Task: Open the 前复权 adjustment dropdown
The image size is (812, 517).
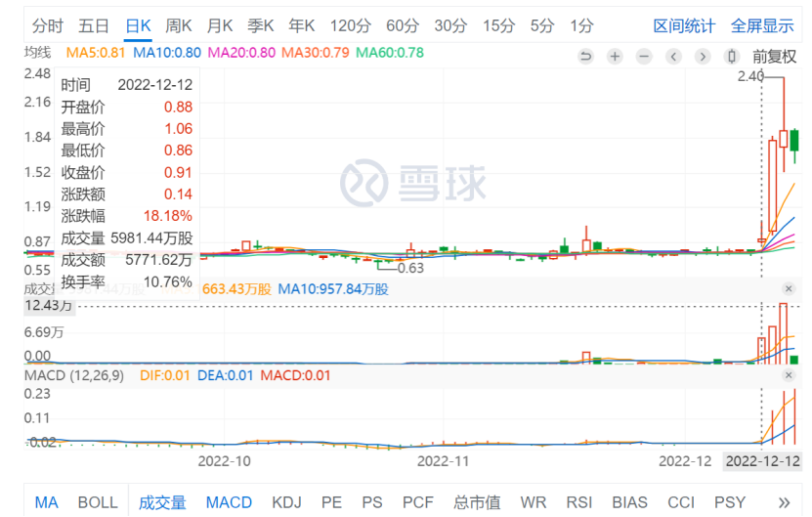Action: [774, 56]
